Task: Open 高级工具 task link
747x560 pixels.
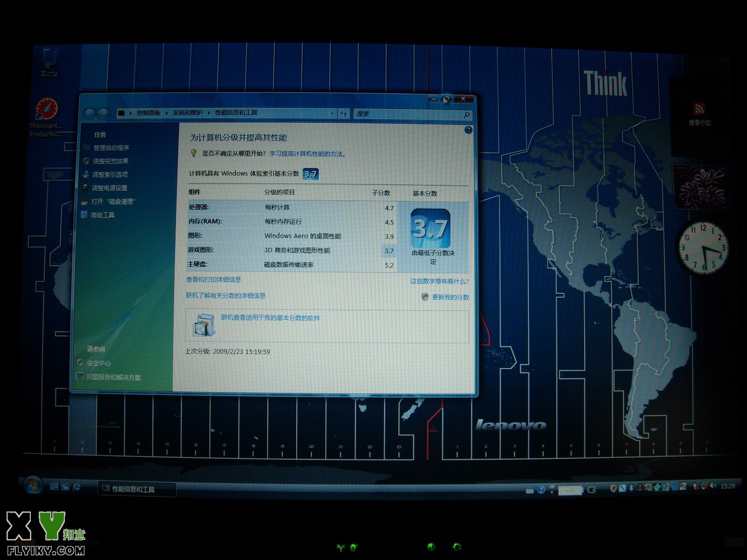Action: coord(102,215)
